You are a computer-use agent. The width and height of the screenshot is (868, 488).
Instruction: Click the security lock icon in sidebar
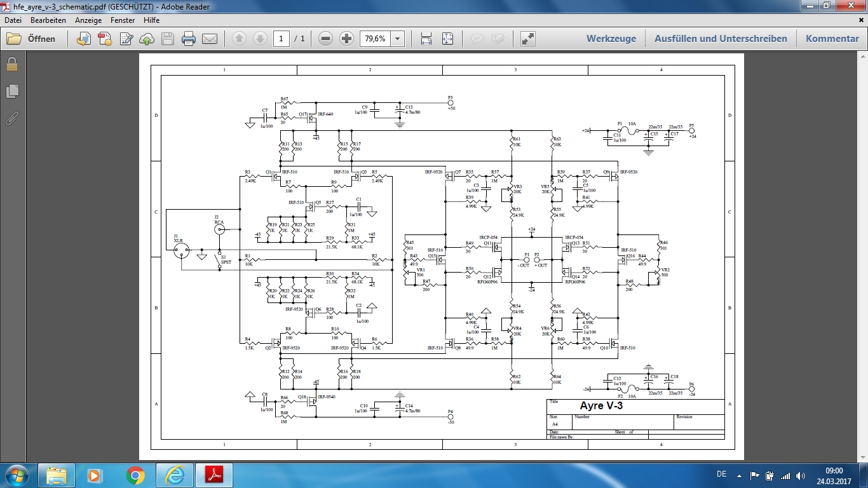pos(12,64)
